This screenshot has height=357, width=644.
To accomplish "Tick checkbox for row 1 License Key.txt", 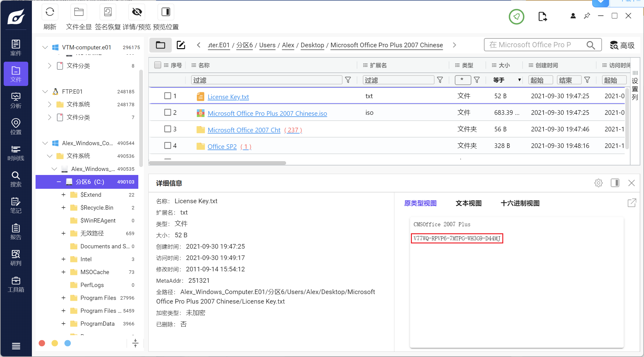I will tap(167, 96).
